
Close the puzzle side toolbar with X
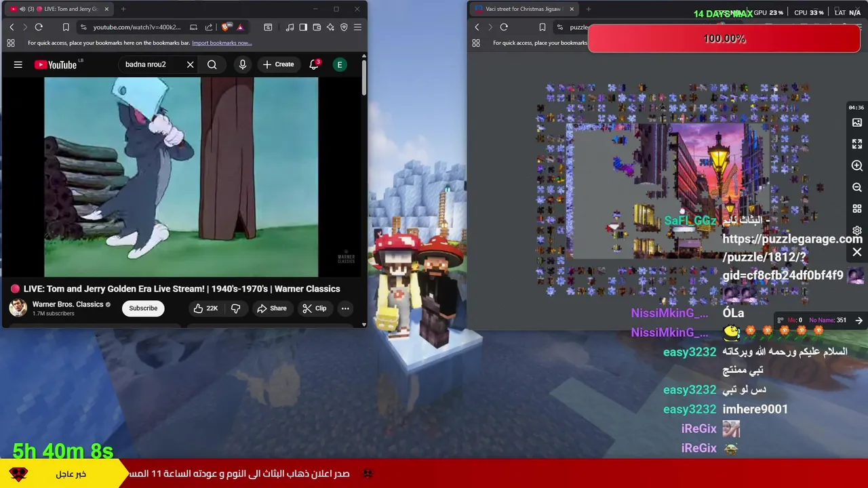(857, 252)
